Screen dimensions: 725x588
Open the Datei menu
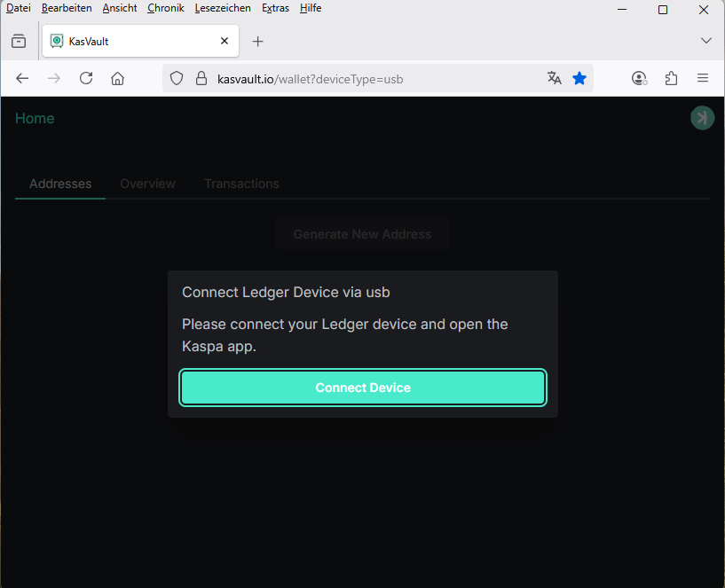(x=19, y=8)
